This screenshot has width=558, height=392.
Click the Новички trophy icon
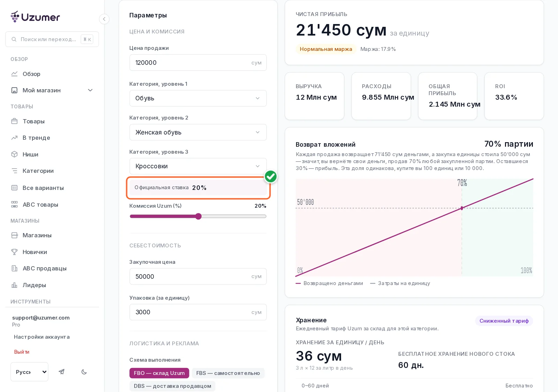click(14, 252)
